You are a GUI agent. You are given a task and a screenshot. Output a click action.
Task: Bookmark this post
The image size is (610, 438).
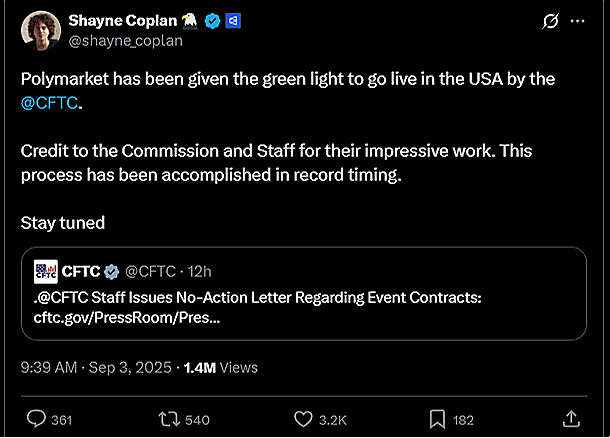(x=437, y=419)
